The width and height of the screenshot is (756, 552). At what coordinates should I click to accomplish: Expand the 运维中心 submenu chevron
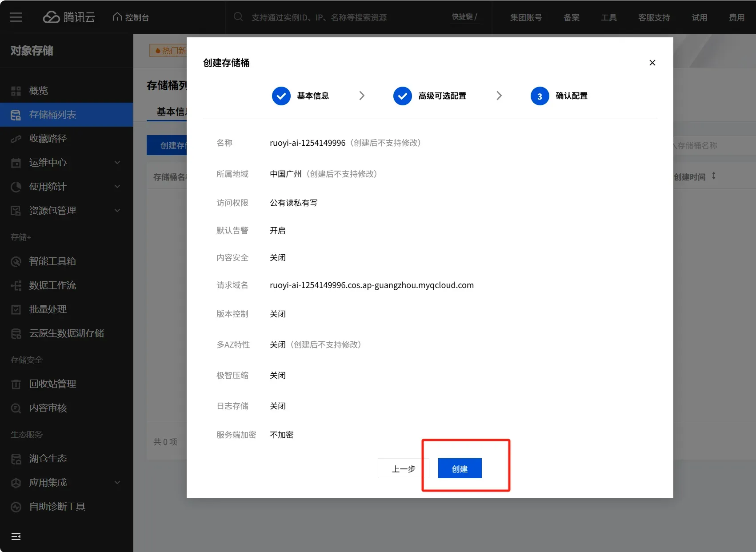click(x=117, y=163)
